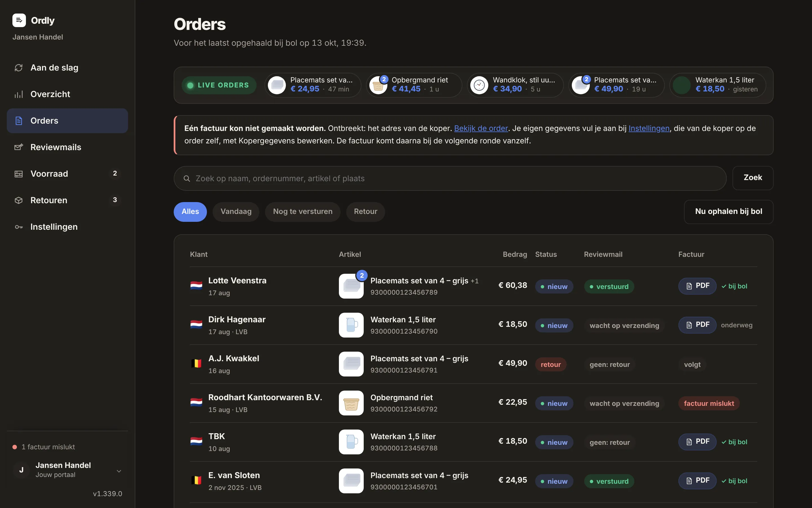Click the Instellingen key icon
This screenshot has width=812, height=508.
(19, 227)
